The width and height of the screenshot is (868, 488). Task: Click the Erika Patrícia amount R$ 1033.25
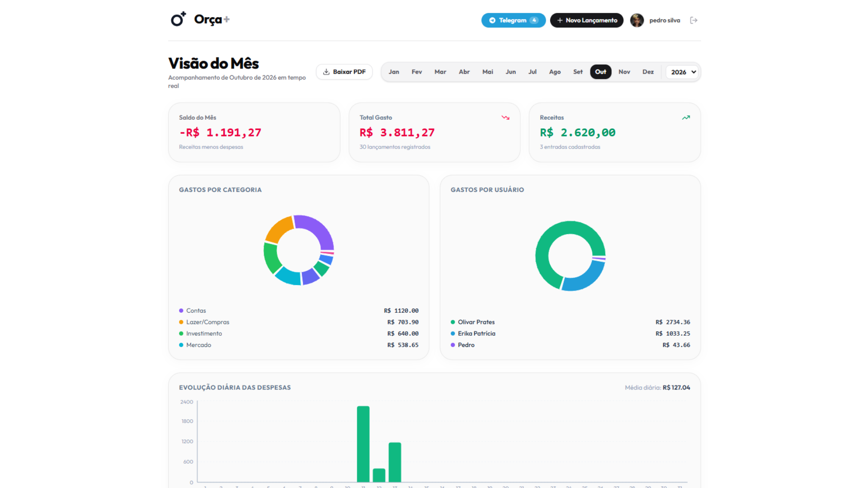coord(673,333)
